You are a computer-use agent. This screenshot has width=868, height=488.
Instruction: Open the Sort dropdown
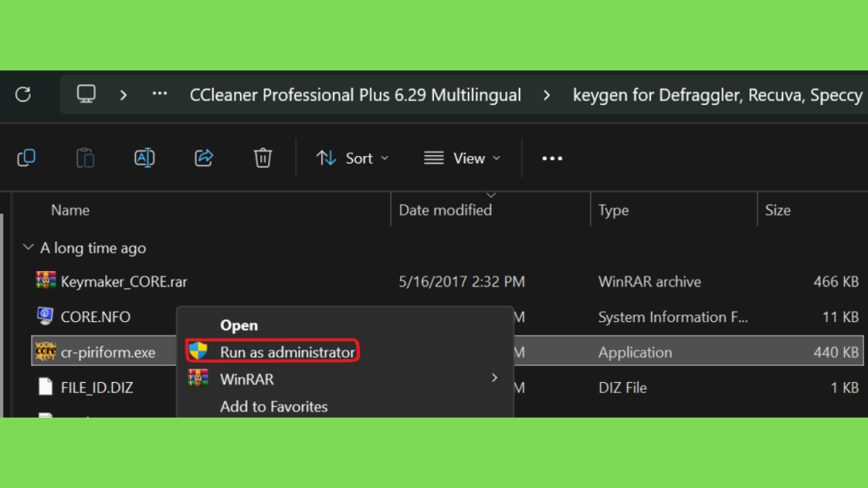click(353, 158)
